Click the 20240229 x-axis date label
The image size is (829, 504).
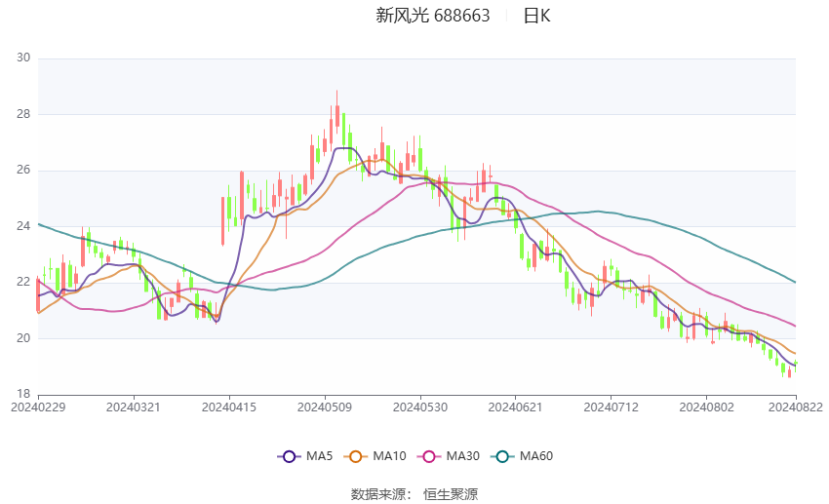pyautogui.click(x=38, y=407)
